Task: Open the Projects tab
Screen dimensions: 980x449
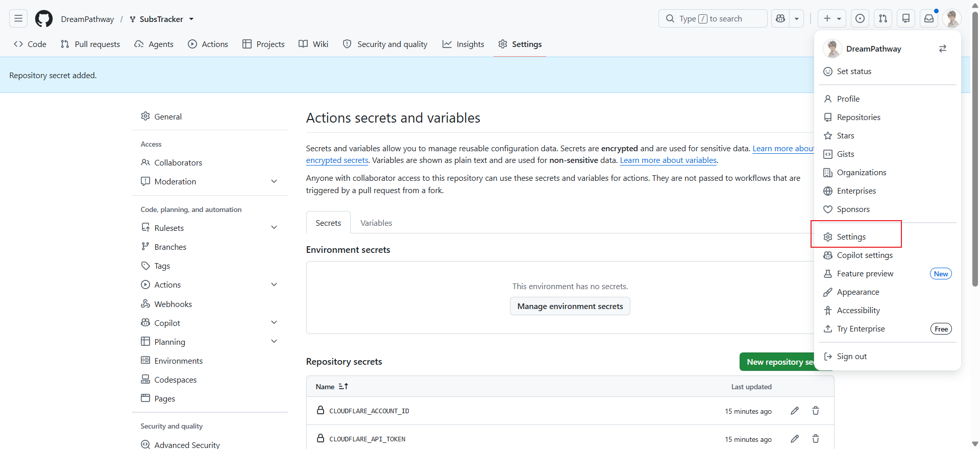Action: point(263,44)
